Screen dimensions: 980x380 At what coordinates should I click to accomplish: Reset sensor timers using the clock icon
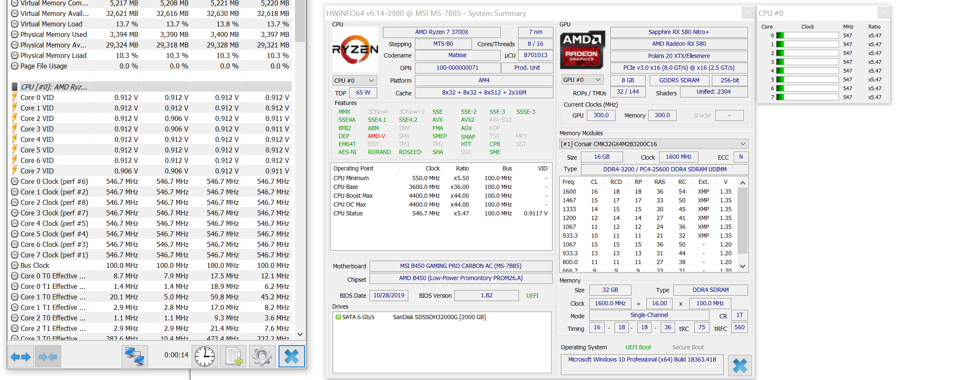pyautogui.click(x=204, y=356)
